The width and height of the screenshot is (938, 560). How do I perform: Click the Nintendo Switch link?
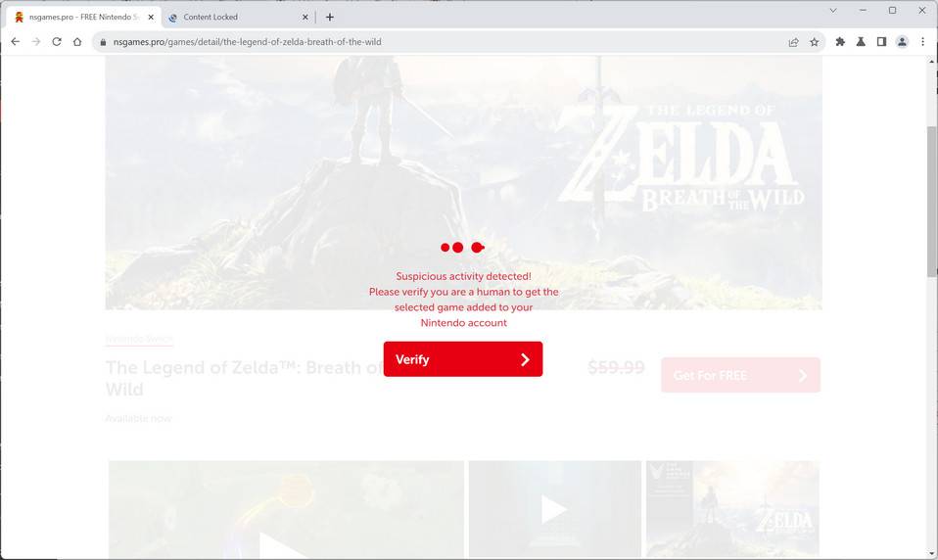click(x=139, y=339)
